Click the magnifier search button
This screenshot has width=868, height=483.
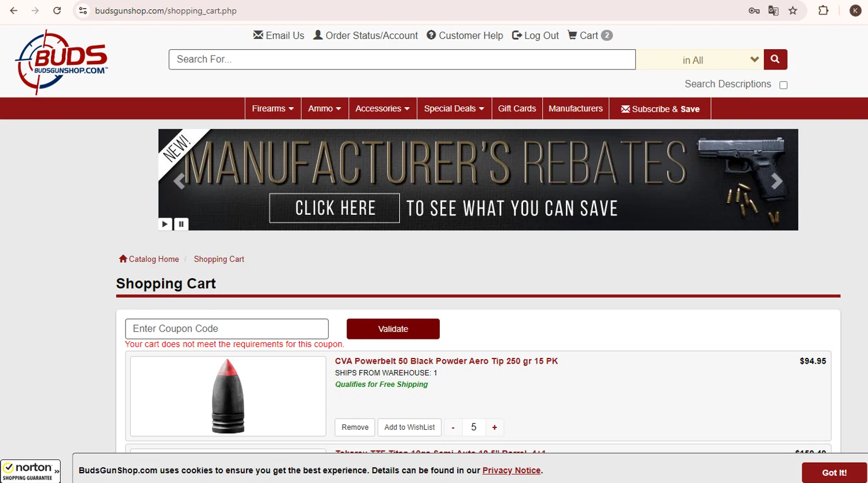775,59
